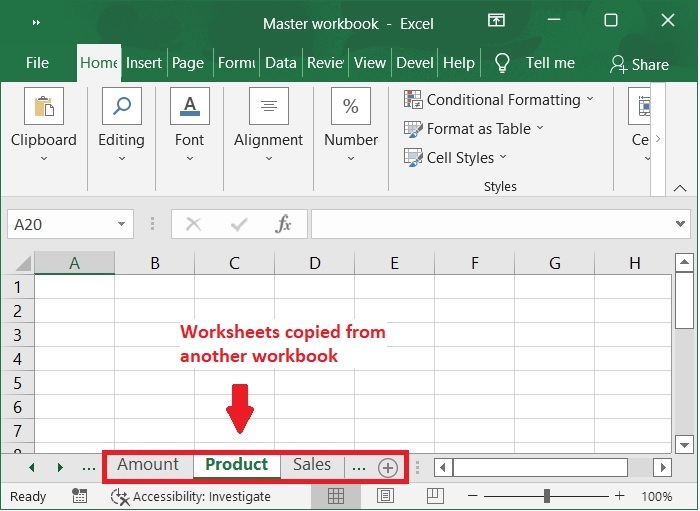This screenshot has height=511, width=700.
Task: Go to next sheet tab arrow
Action: [x=60, y=468]
